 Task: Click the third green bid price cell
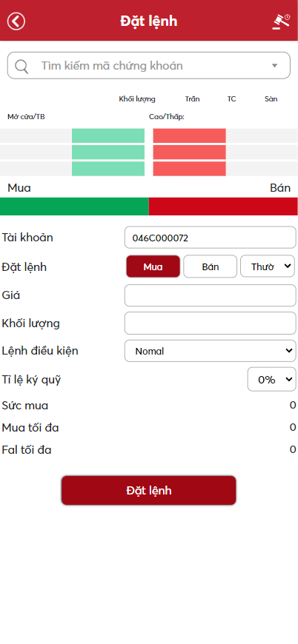point(108,169)
